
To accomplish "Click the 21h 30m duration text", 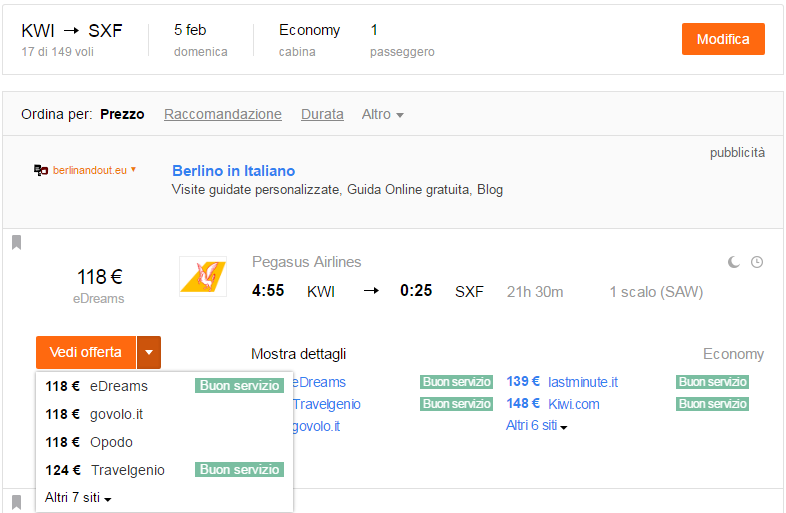I will [x=535, y=292].
